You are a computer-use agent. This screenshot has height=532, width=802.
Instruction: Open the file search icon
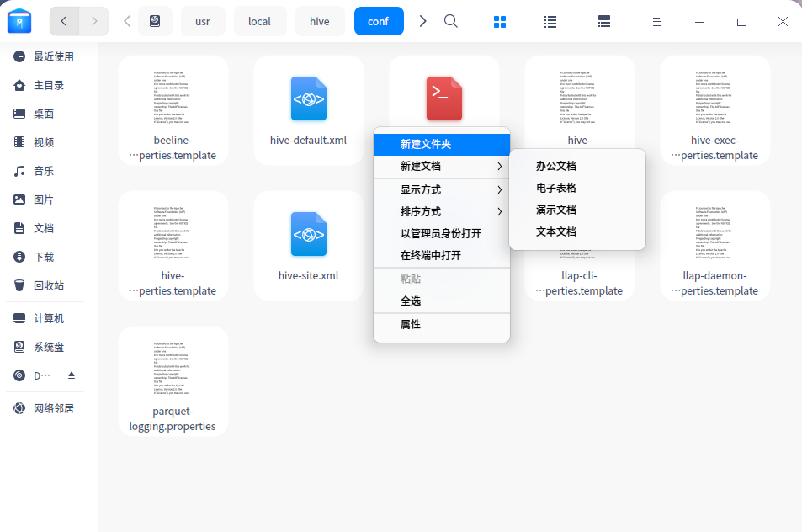tap(450, 21)
